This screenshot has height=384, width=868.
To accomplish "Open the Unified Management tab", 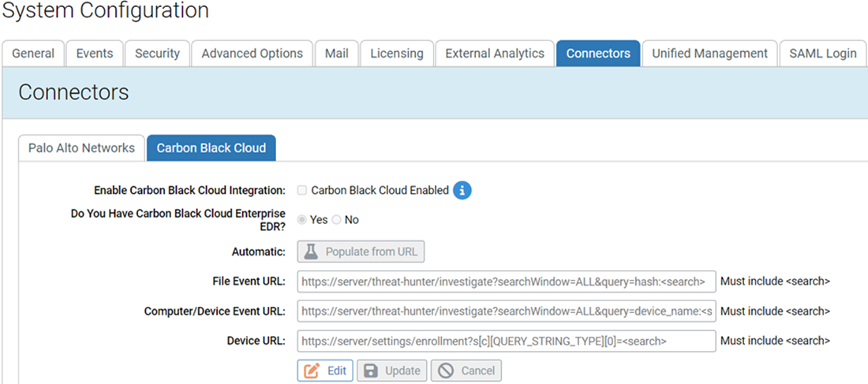I will [x=709, y=54].
